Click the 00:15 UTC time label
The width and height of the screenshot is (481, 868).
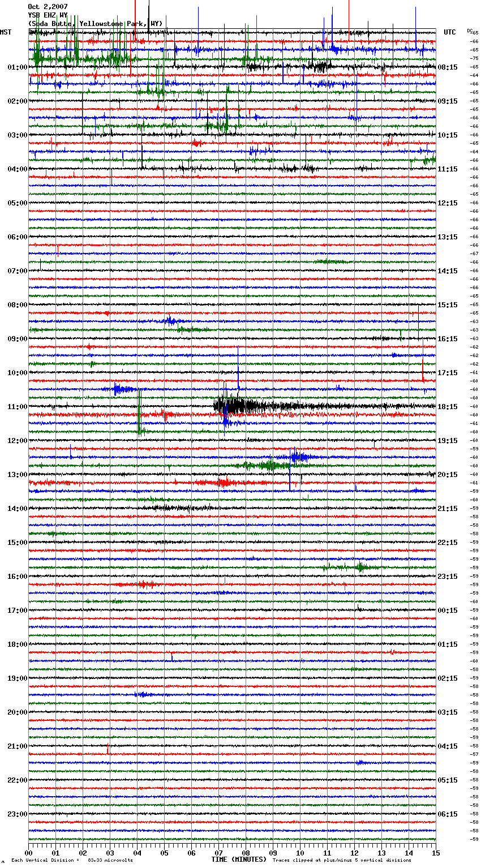[x=448, y=611]
